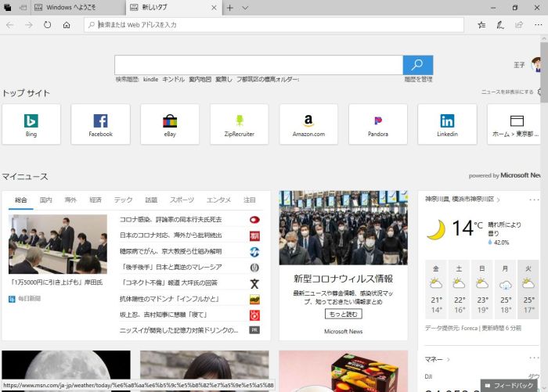Open the Bing top site tile
548x392 pixels.
pos(31,124)
